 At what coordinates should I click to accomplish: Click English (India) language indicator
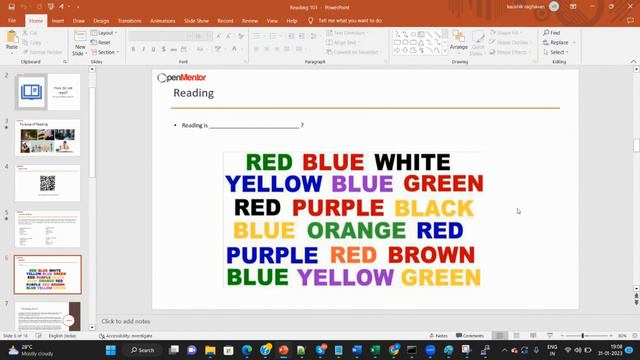pyautogui.click(x=62, y=336)
